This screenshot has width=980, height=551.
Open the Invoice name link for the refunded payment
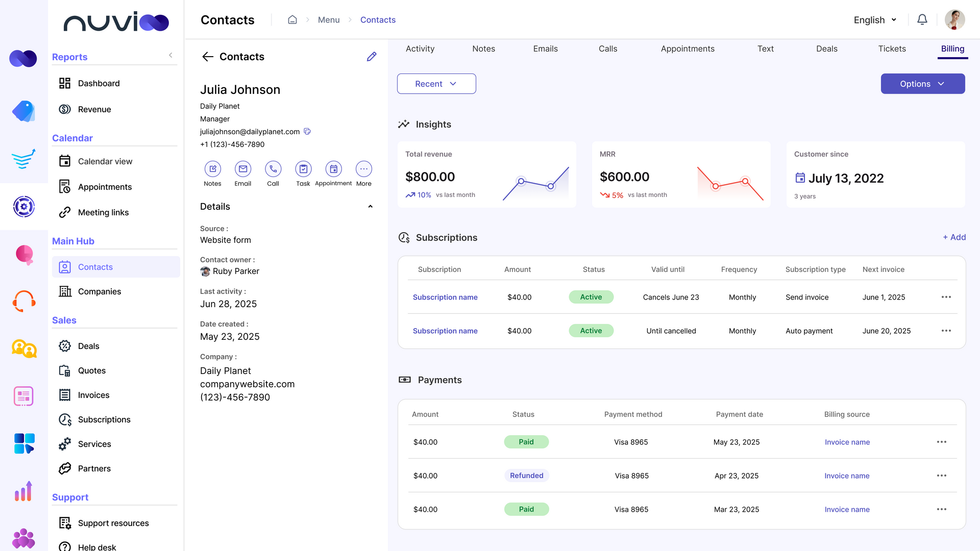(x=847, y=475)
